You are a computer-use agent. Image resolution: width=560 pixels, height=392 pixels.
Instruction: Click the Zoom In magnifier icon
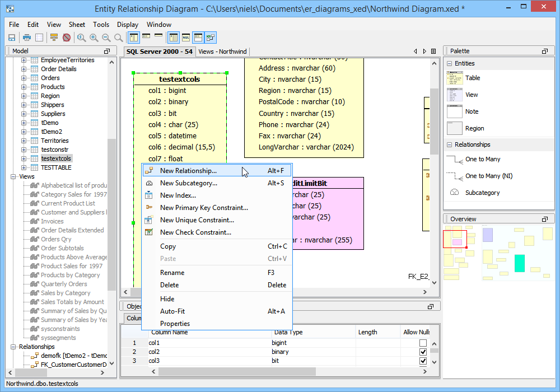coord(94,38)
